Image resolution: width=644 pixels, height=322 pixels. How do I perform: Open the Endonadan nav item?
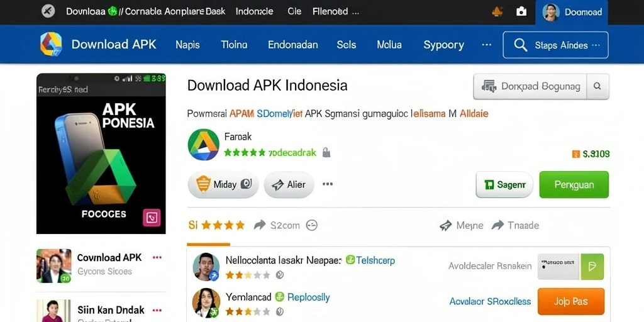tap(293, 45)
